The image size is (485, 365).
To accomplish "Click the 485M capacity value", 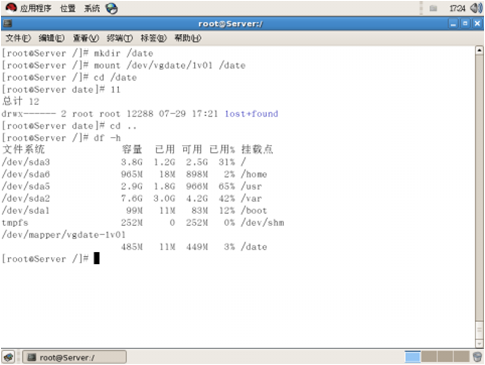I will (132, 247).
